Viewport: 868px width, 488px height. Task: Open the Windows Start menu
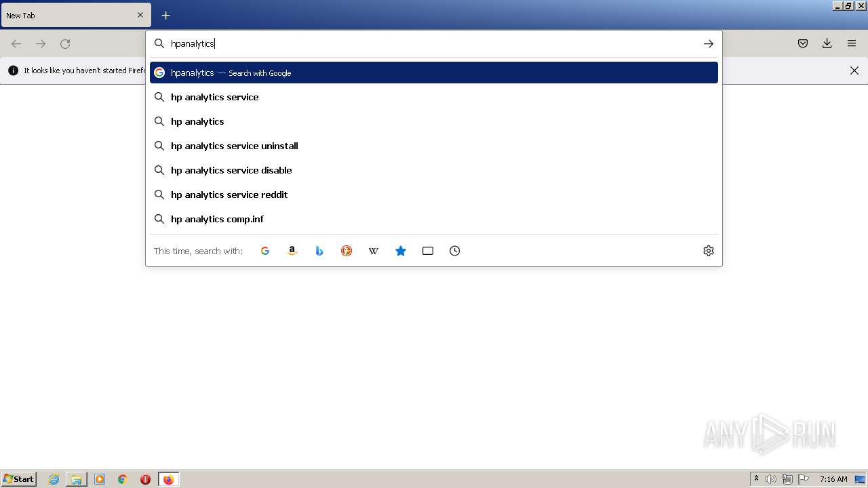click(x=18, y=479)
